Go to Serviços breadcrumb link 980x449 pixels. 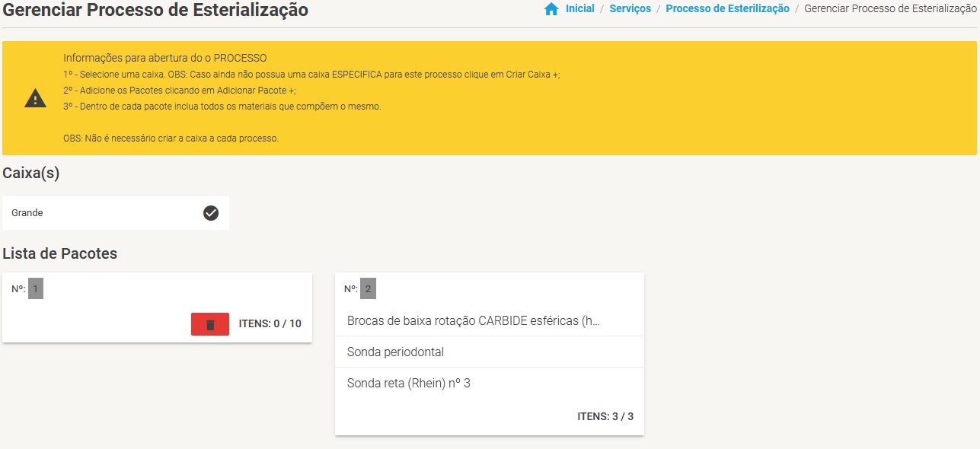pyautogui.click(x=630, y=9)
